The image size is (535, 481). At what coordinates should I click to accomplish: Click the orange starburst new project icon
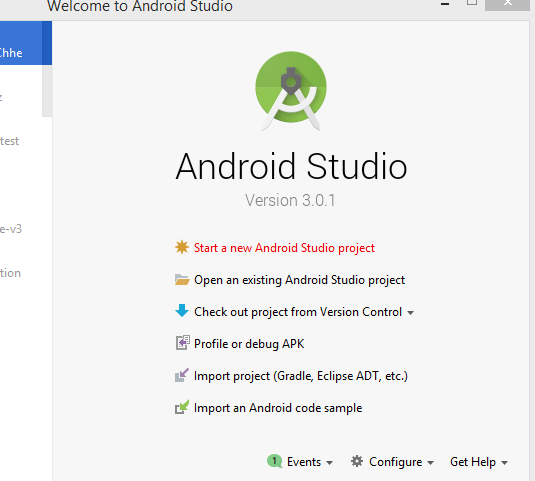tap(182, 247)
